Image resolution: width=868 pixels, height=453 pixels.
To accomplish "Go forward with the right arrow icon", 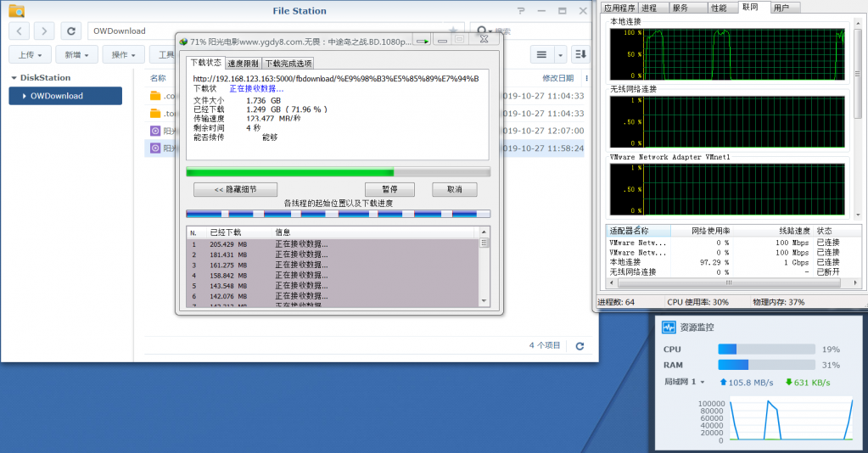I will click(44, 31).
